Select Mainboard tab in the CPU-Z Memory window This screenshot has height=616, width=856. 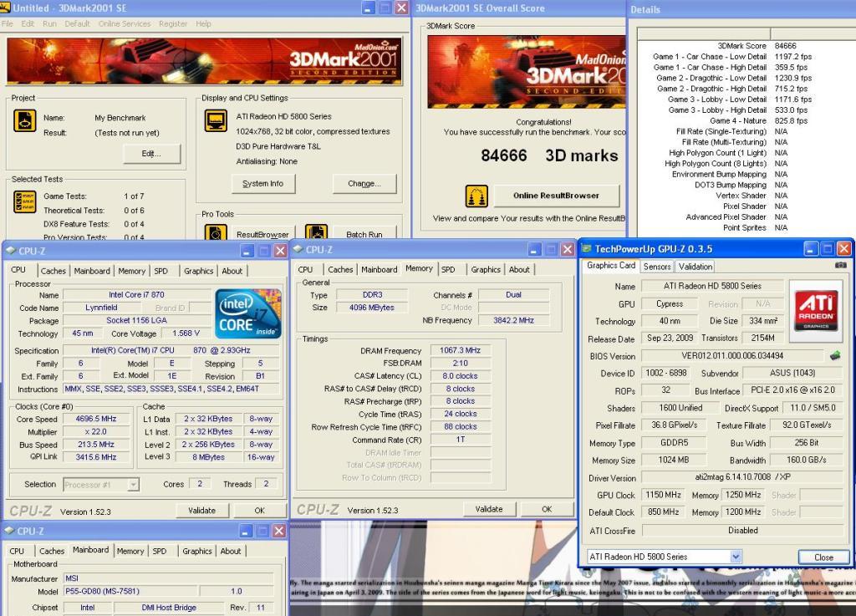[379, 269]
